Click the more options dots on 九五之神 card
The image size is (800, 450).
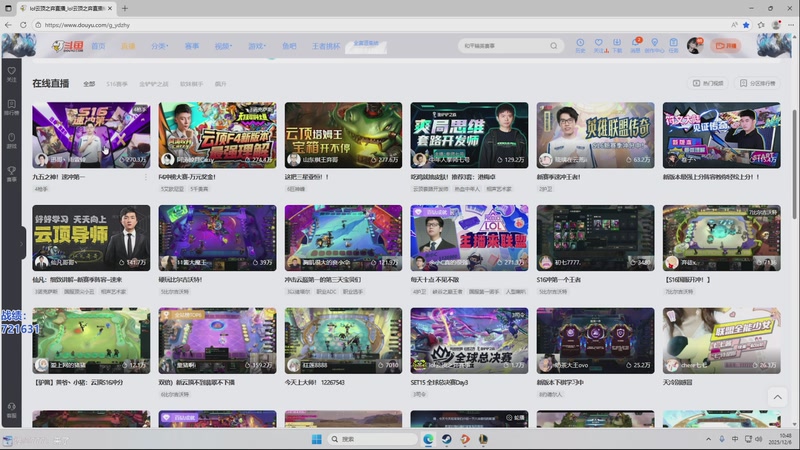tap(146, 177)
